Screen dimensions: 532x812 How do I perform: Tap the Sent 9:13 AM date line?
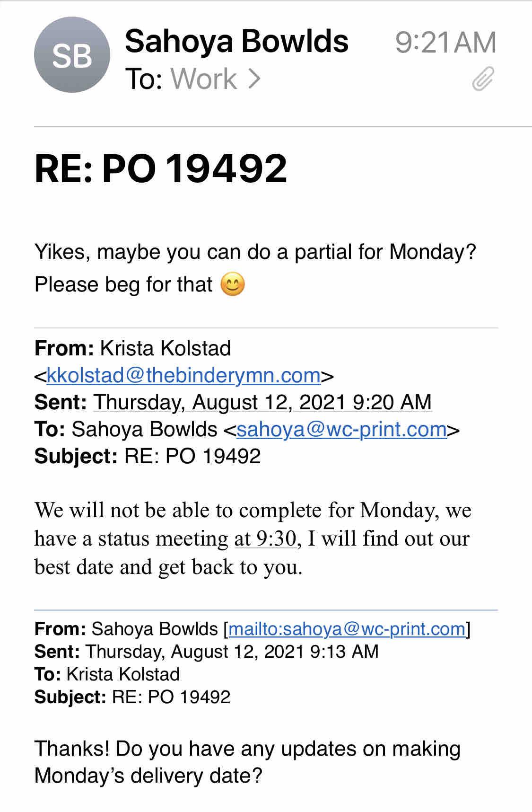tap(206, 652)
